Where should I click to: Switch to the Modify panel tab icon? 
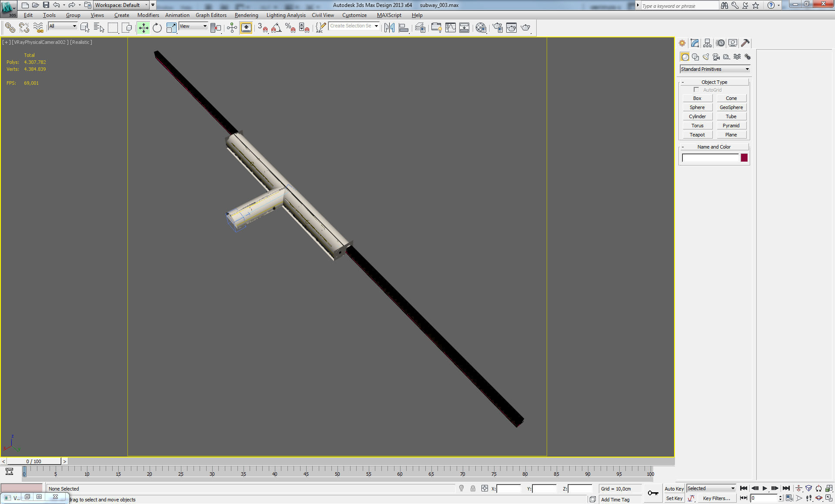(695, 43)
